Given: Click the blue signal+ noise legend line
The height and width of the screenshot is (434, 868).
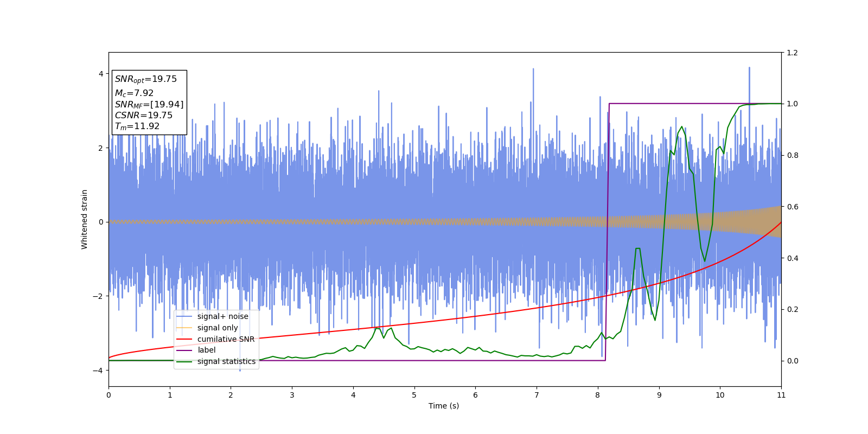Looking at the screenshot, I should click(x=184, y=317).
